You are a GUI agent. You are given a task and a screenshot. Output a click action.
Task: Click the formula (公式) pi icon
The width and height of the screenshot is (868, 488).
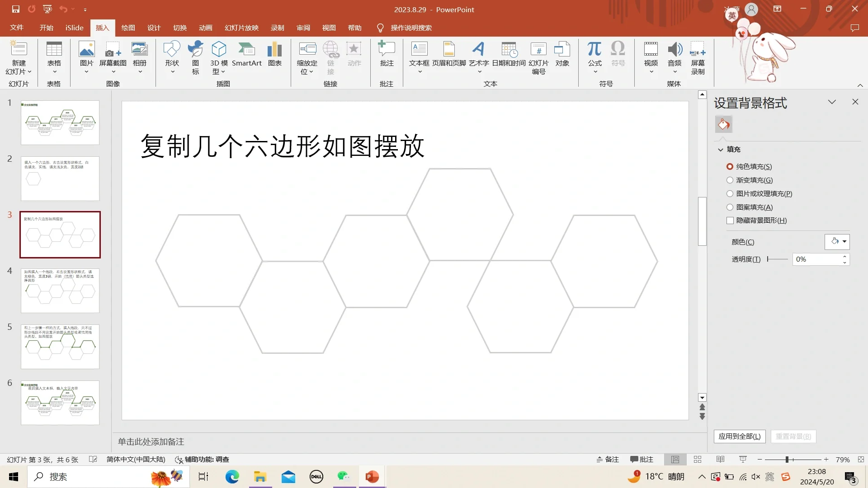(x=594, y=48)
